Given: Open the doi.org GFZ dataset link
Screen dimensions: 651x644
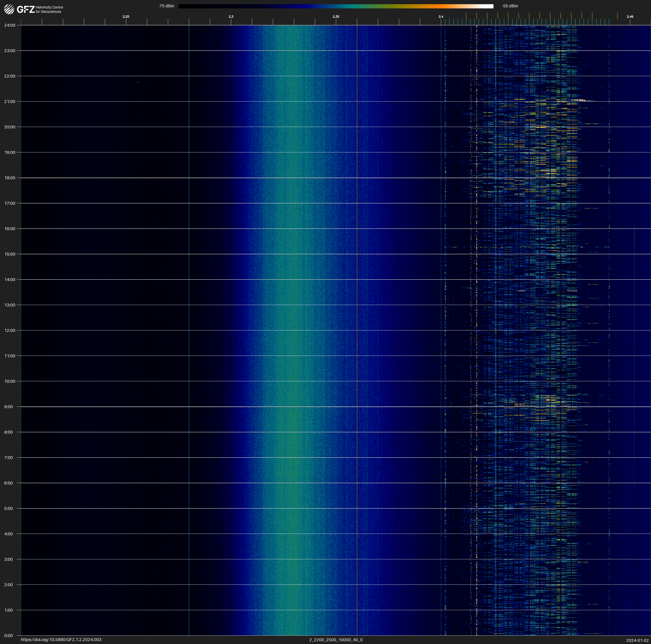Looking at the screenshot, I should (61, 640).
